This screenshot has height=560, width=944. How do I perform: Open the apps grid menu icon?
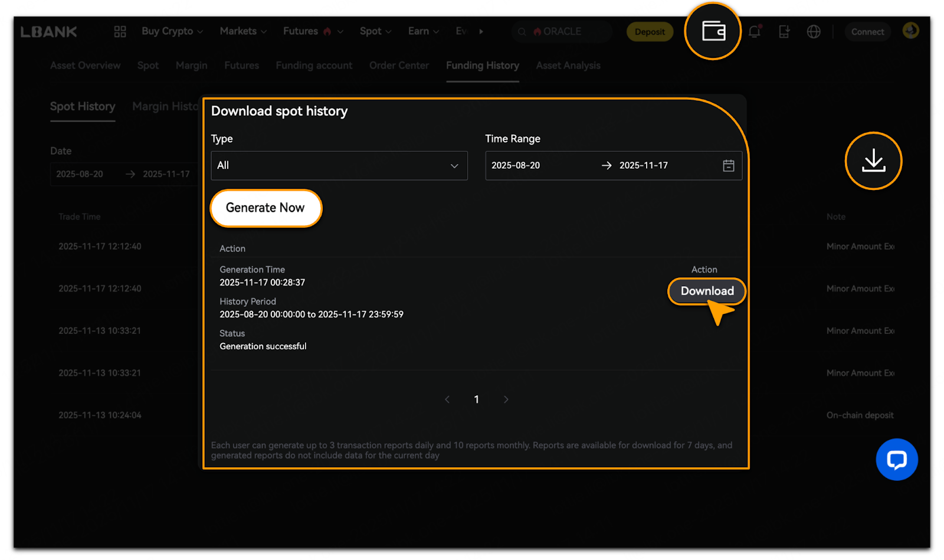(120, 32)
